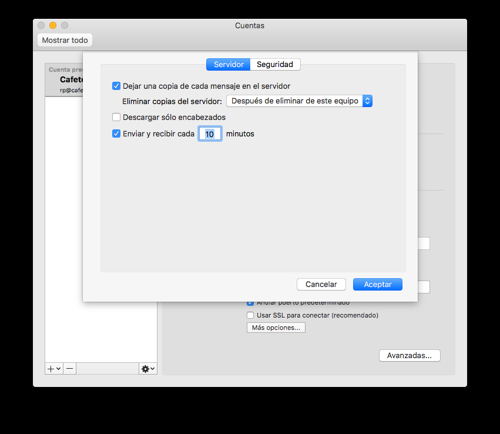This screenshot has height=434, width=500.
Task: Check Usar SSL para conectar option
Action: pos(250,315)
